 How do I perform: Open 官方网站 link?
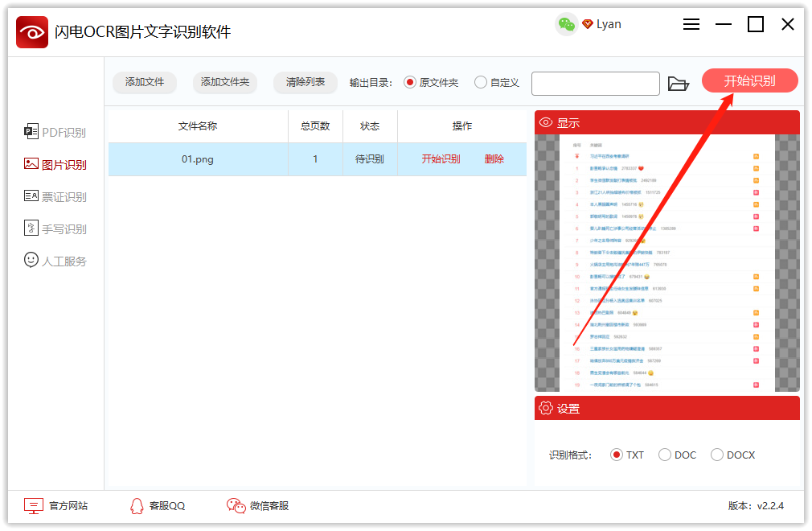coord(56,506)
